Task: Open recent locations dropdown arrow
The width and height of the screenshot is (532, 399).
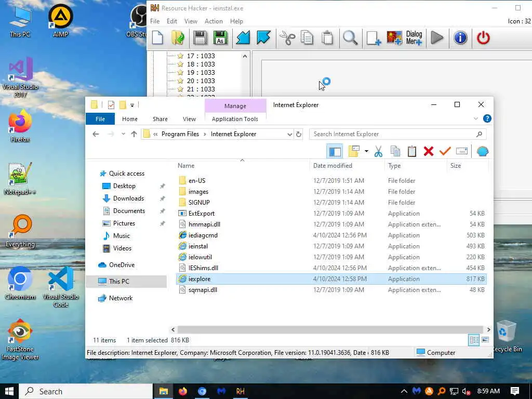Action: 123,135
